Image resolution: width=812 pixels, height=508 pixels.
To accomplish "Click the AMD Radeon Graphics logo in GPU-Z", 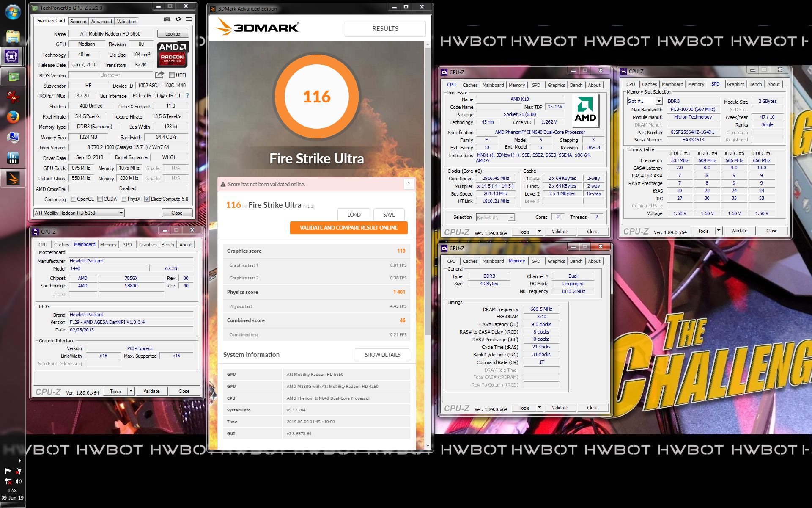I will coord(173,54).
